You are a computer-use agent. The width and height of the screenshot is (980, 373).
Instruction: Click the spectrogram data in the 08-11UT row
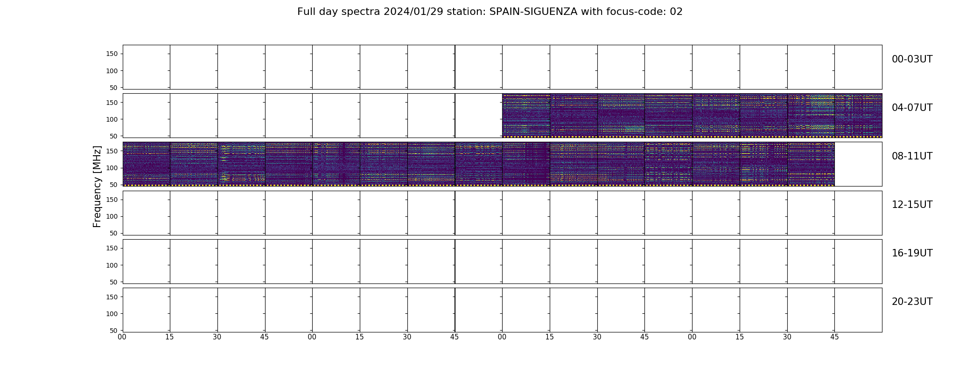click(x=478, y=164)
